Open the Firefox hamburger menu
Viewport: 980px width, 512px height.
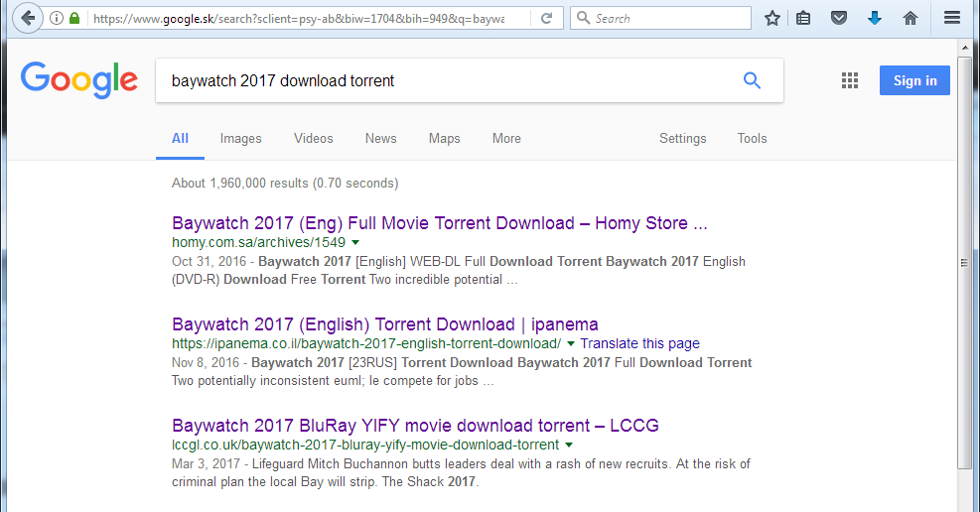click(952, 18)
